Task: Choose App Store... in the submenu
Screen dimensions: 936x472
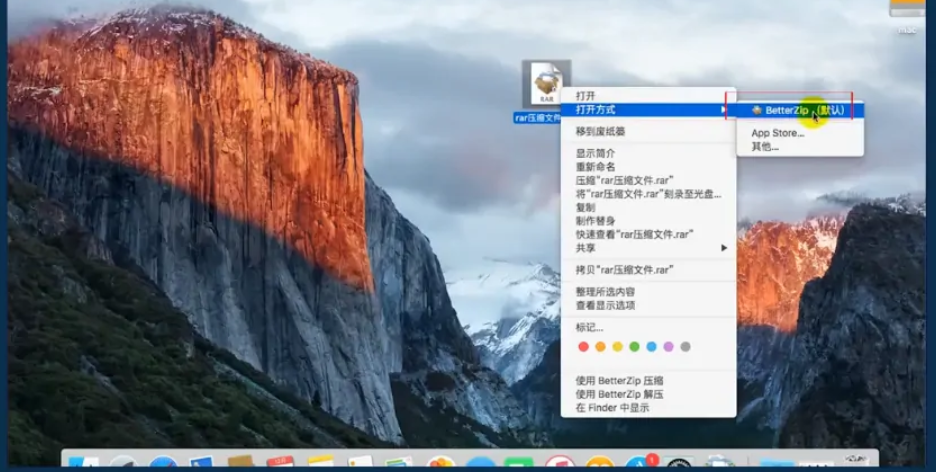Action: [x=777, y=133]
